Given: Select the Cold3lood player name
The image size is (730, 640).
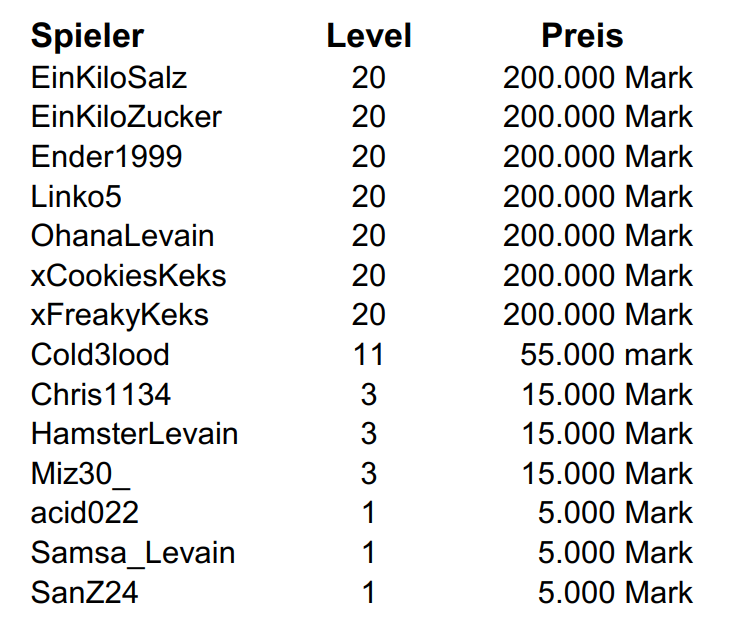Looking at the screenshot, I should (100, 355).
